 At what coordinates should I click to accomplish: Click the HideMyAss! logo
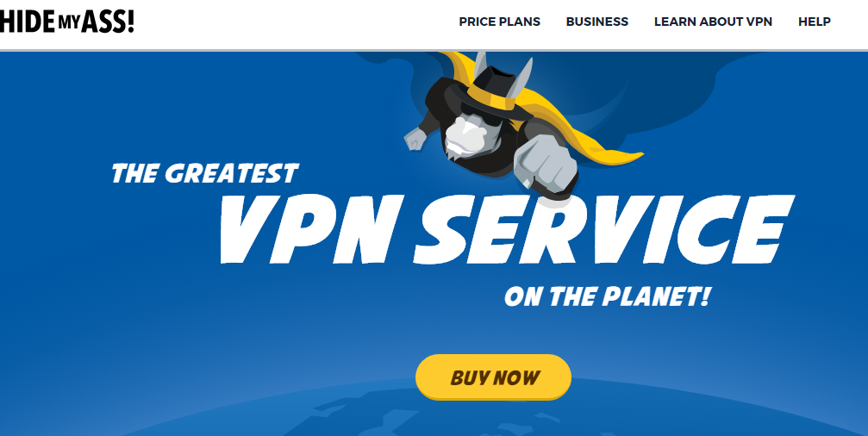click(x=66, y=22)
